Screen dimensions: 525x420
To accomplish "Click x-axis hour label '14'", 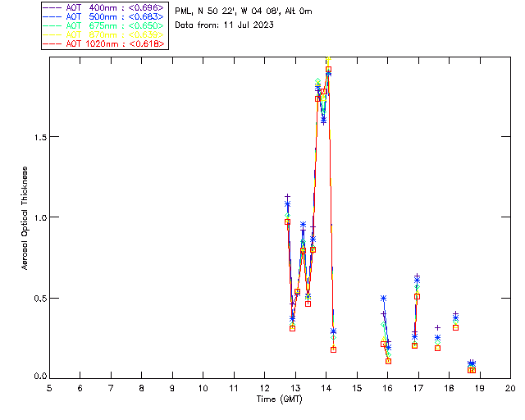I will pyautogui.click(x=326, y=388).
